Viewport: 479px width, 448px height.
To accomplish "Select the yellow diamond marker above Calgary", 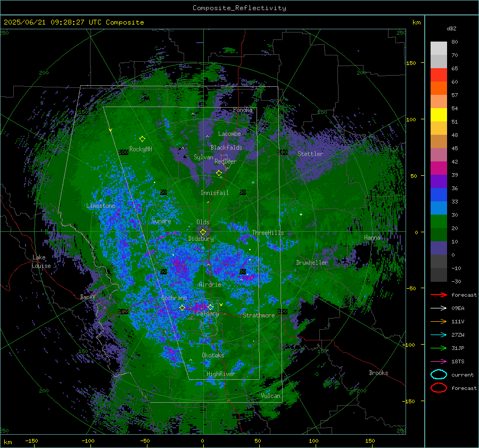I will point(210,307).
